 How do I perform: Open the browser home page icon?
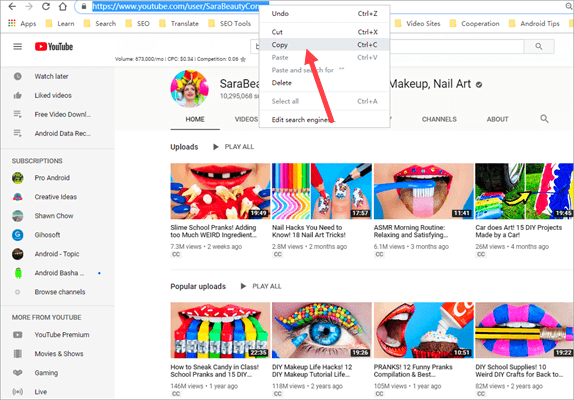pos(63,6)
